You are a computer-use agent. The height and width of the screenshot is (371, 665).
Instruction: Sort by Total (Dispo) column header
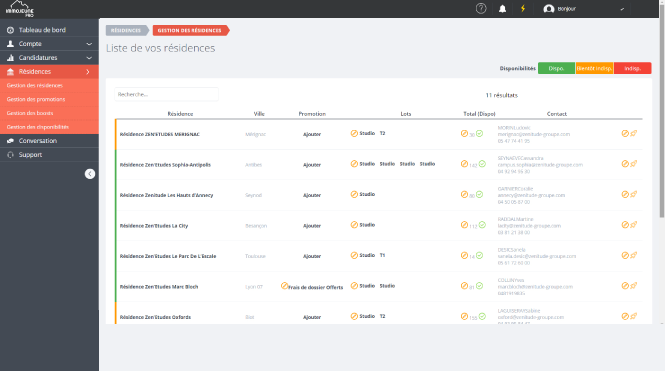pyautogui.click(x=479, y=114)
